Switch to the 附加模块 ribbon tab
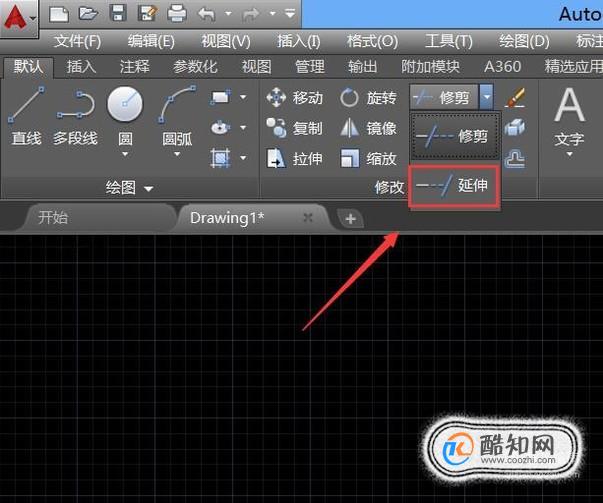This screenshot has width=603, height=503. coord(430,67)
